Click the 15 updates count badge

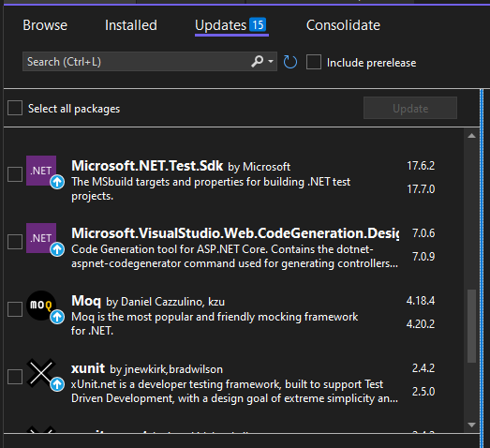click(x=258, y=24)
